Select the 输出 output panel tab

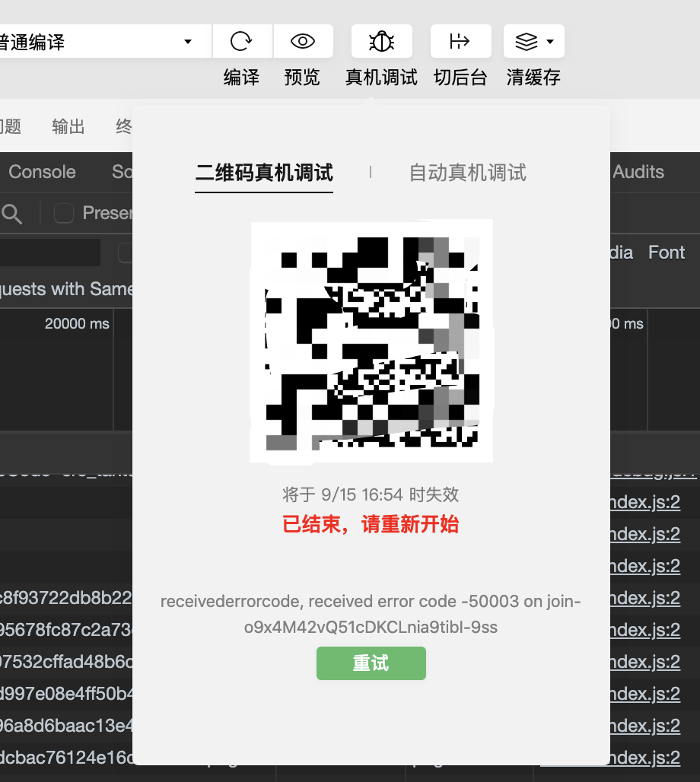(68, 127)
